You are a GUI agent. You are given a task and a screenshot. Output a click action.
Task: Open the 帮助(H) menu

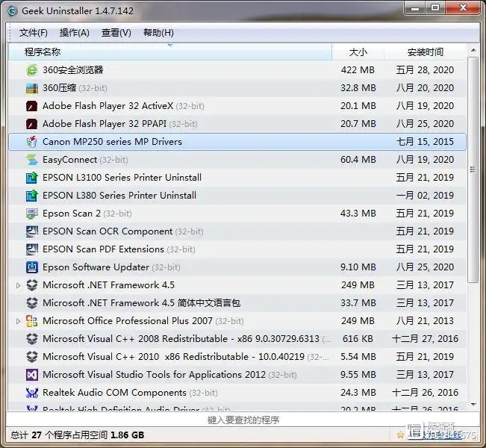(x=158, y=33)
